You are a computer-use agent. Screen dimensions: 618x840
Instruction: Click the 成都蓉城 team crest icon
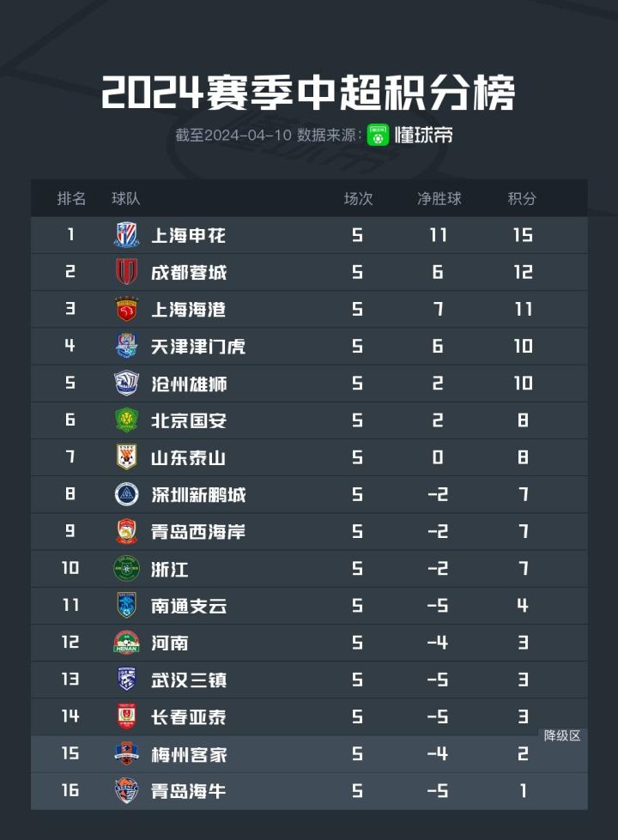click(126, 272)
